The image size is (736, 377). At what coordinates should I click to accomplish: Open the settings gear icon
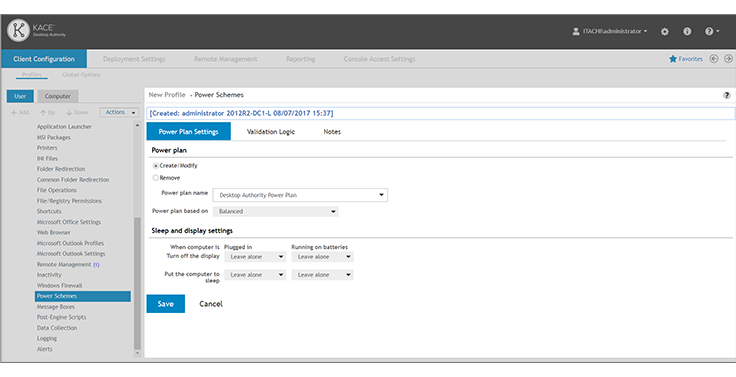(665, 31)
